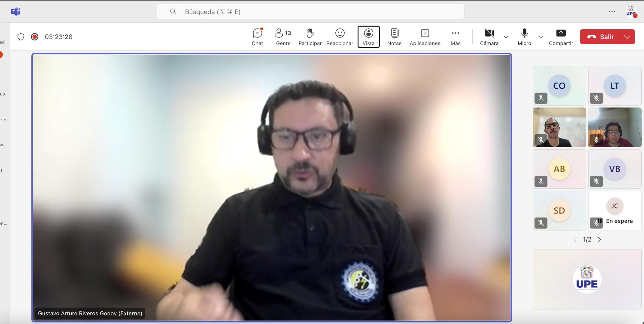
Task: Open dropdown arrow next to Salir
Action: 627,37
